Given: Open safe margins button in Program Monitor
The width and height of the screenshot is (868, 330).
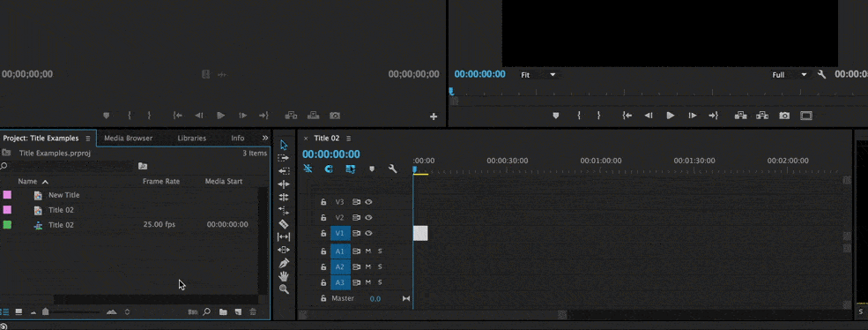Looking at the screenshot, I should pyautogui.click(x=806, y=116).
